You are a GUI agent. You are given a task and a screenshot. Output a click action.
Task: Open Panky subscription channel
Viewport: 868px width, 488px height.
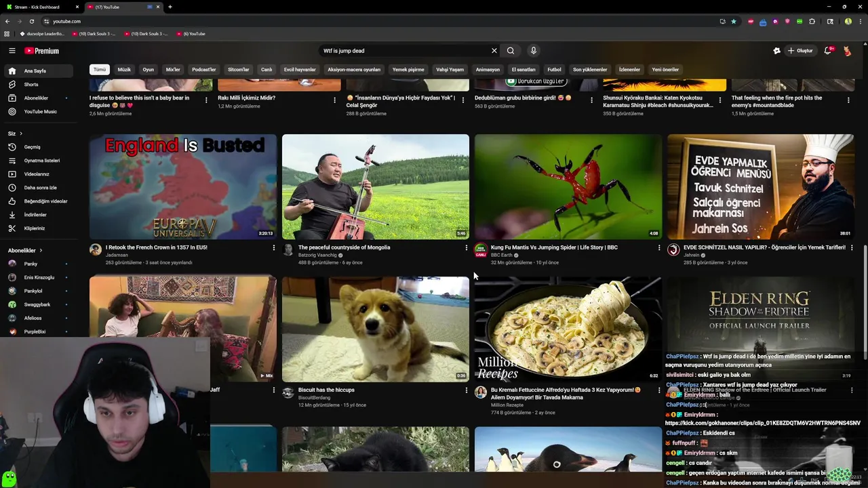[x=37, y=264]
